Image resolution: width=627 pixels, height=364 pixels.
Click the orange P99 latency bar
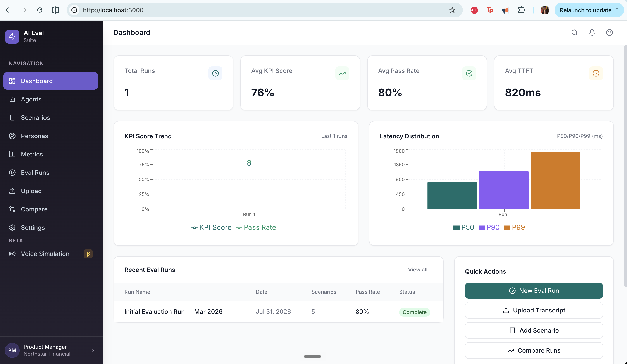pyautogui.click(x=555, y=181)
